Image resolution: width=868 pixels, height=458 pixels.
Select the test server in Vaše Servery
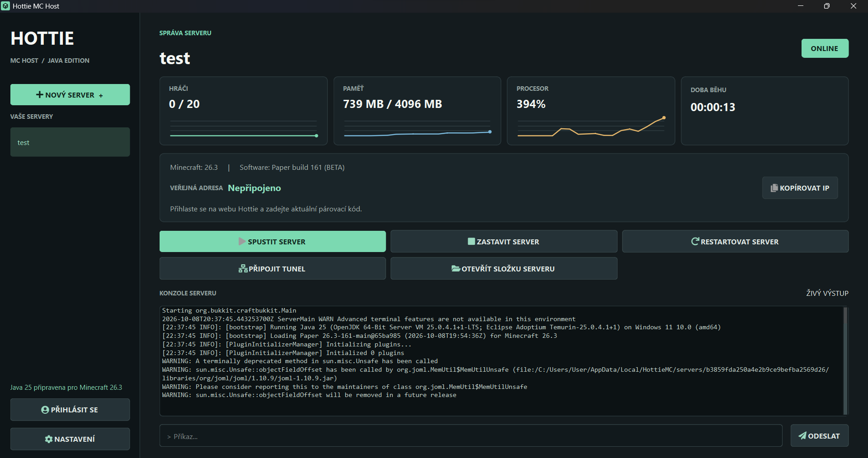tap(70, 142)
